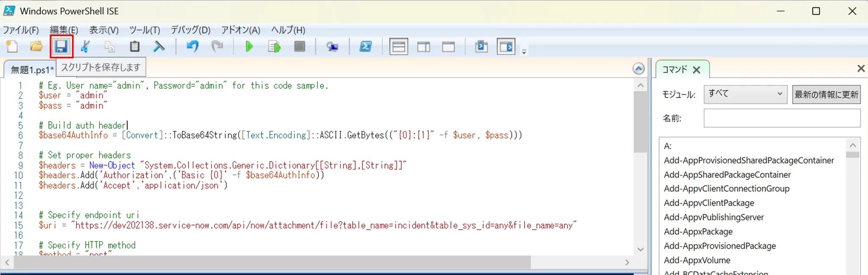Cut selection using the scissors icon
868x275 pixels.
[x=86, y=46]
